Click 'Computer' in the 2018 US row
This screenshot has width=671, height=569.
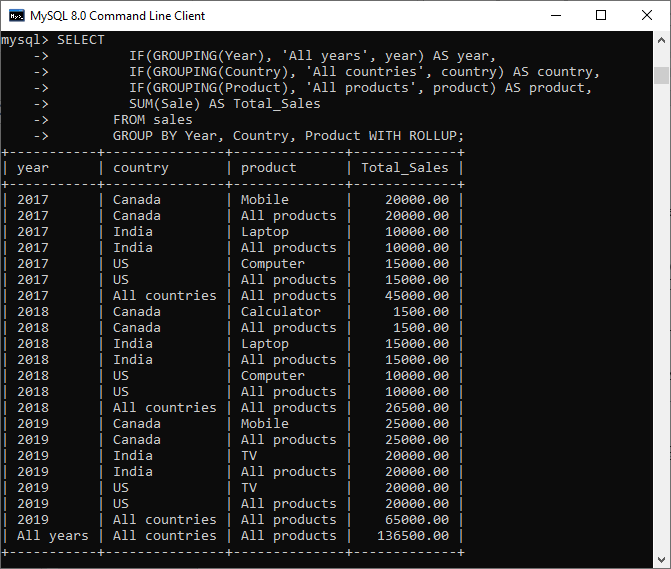273,376
